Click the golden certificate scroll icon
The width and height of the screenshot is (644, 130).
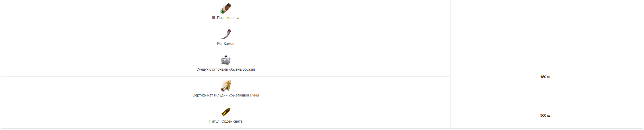[x=226, y=86]
